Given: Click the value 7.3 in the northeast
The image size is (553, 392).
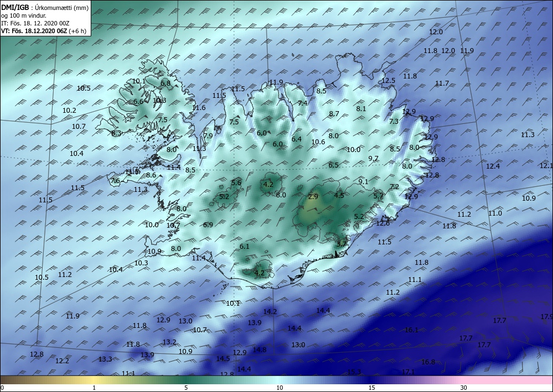Looking at the screenshot, I should click(394, 121).
